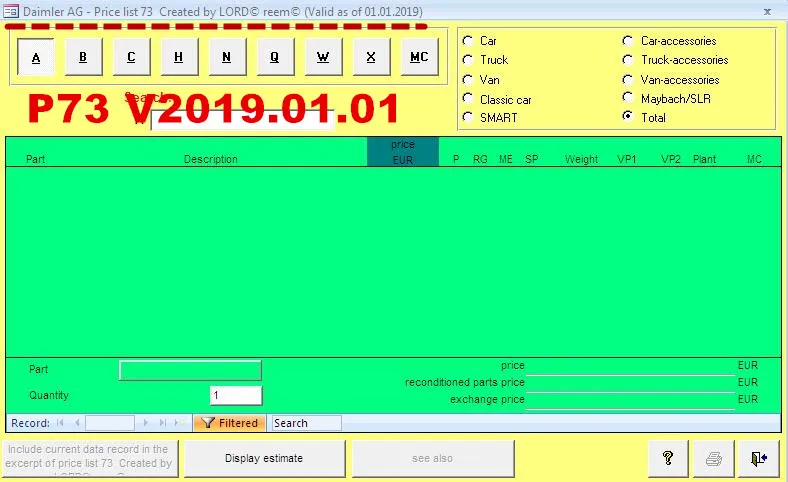
Task: Click the Weight column header
Action: click(581, 159)
